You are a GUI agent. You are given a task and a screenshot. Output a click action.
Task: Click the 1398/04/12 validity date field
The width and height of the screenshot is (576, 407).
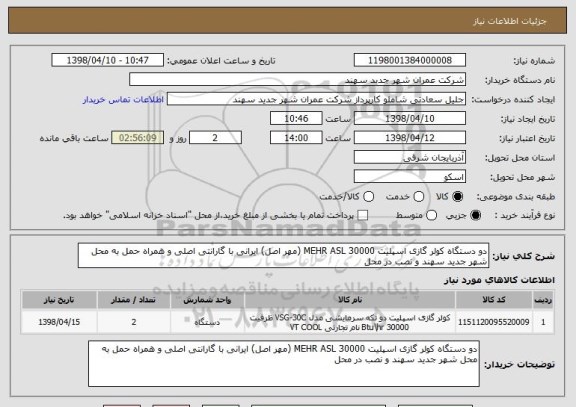pos(410,138)
